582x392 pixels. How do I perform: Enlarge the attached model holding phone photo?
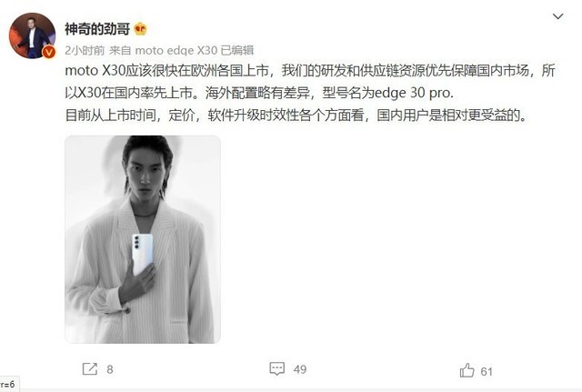[x=143, y=239]
